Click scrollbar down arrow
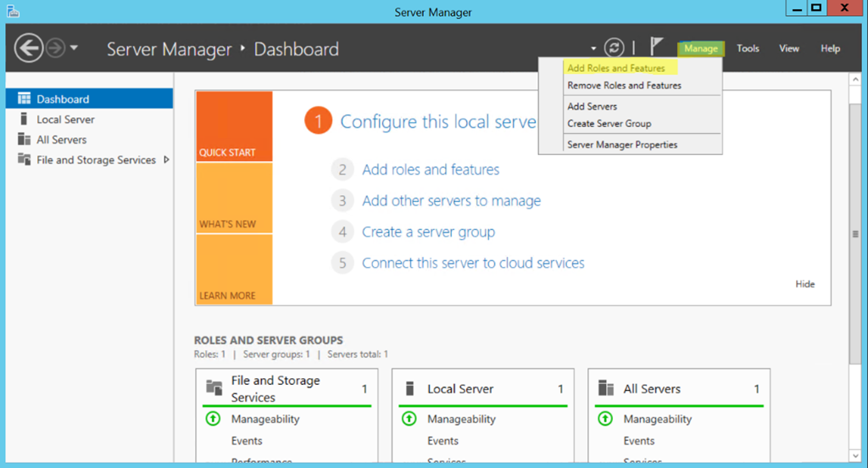The image size is (868, 468). pyautogui.click(x=855, y=456)
